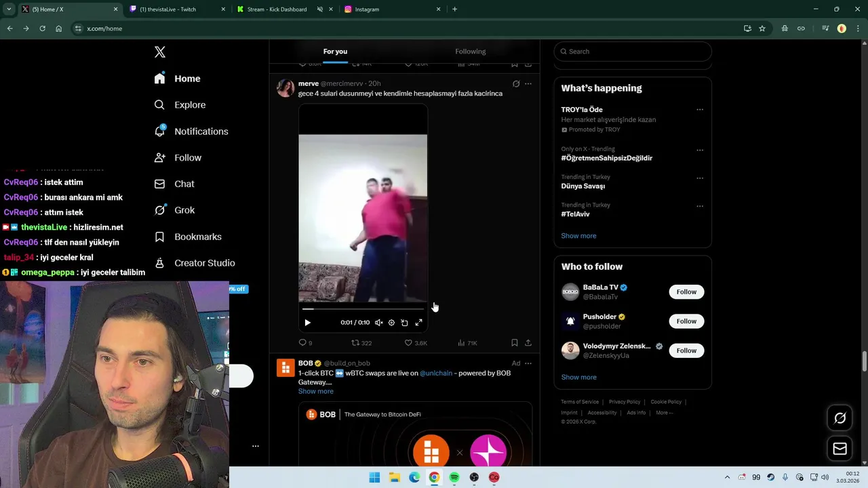The height and width of the screenshot is (488, 868).
Task: Click Show more under What's happening
Action: point(578,236)
